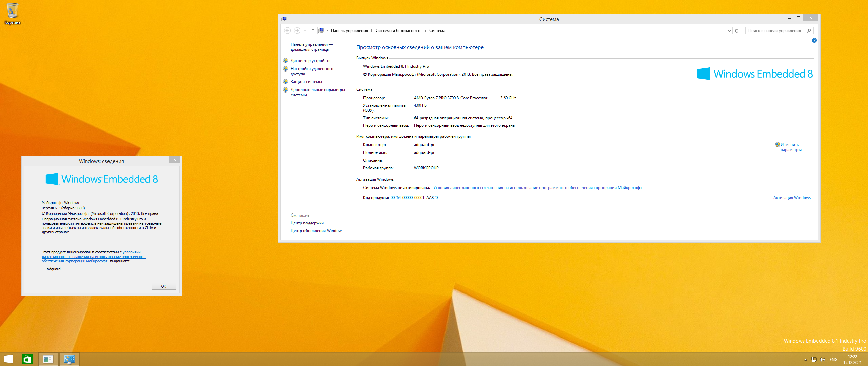Click the AMD Ryzen 7 PRO 3700 processor text
The image size is (868, 366).
pos(450,98)
